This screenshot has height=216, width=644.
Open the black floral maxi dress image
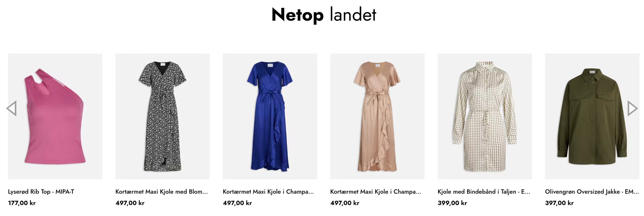tap(163, 116)
